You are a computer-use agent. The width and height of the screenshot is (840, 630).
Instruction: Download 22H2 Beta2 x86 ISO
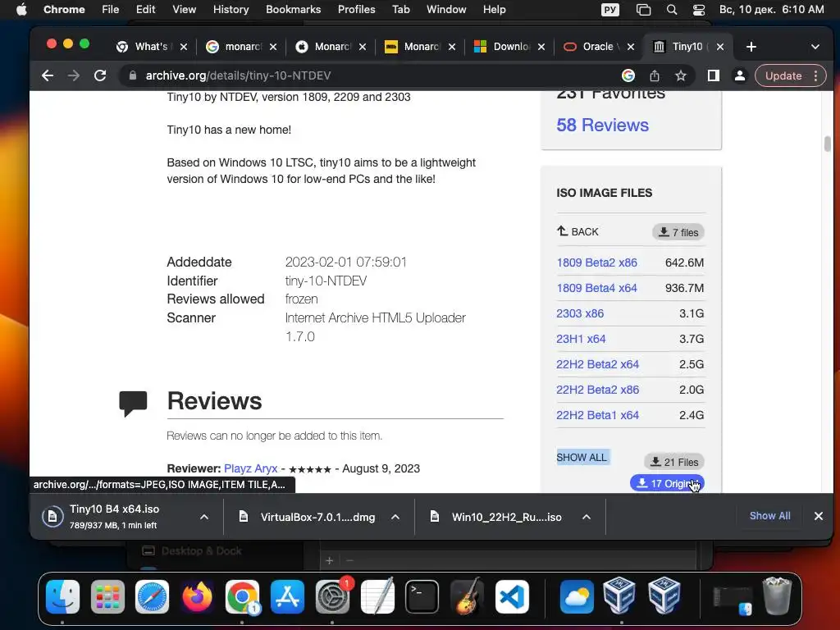(597, 390)
